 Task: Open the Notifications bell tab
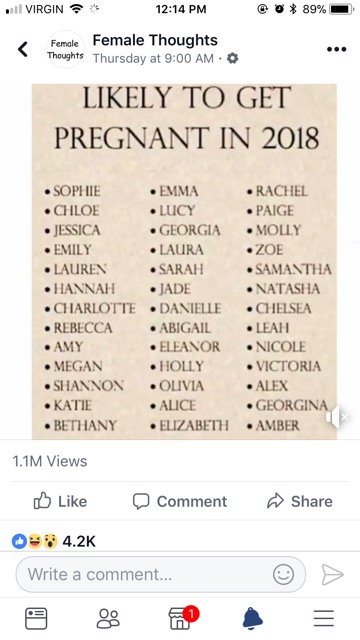click(253, 618)
